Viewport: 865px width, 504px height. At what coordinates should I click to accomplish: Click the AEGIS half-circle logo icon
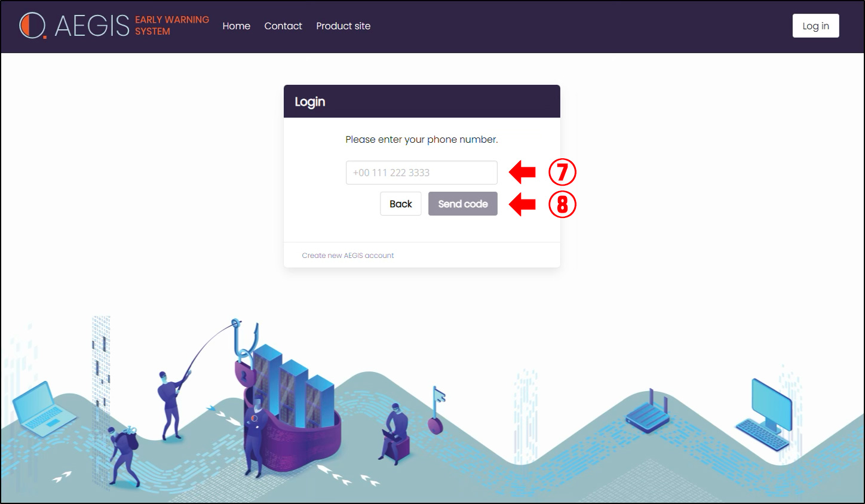(x=32, y=26)
